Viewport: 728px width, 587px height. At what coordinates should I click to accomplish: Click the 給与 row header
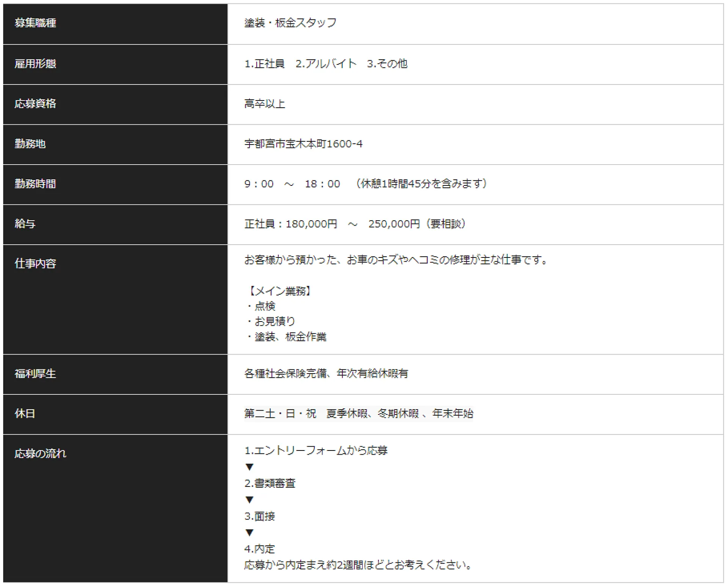click(25, 224)
